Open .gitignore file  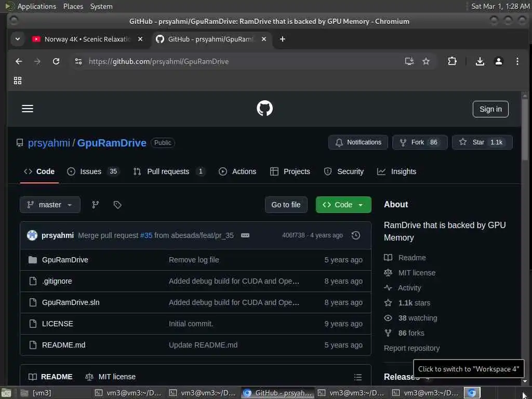(57, 281)
